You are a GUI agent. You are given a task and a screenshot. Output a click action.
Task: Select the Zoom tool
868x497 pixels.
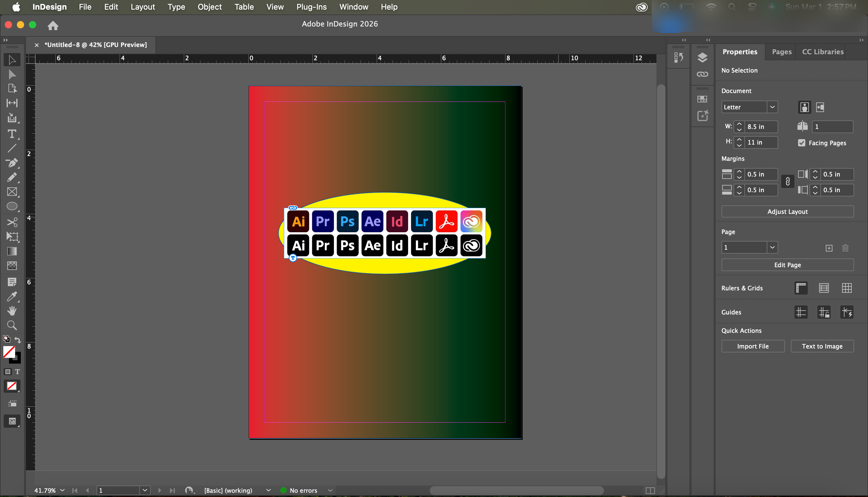pos(12,325)
